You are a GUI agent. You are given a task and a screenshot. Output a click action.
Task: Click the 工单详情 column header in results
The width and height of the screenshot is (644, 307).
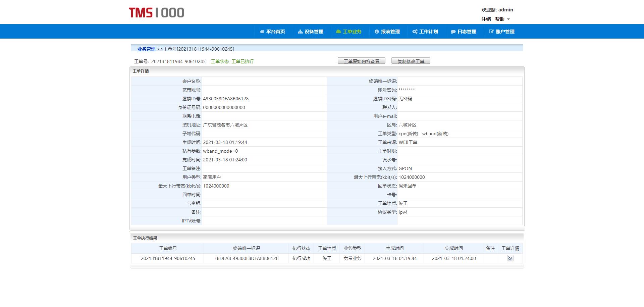click(510, 248)
